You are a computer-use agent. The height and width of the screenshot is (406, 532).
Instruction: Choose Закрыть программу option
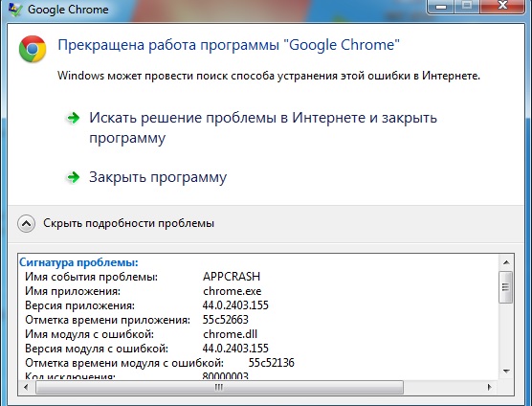158,177
